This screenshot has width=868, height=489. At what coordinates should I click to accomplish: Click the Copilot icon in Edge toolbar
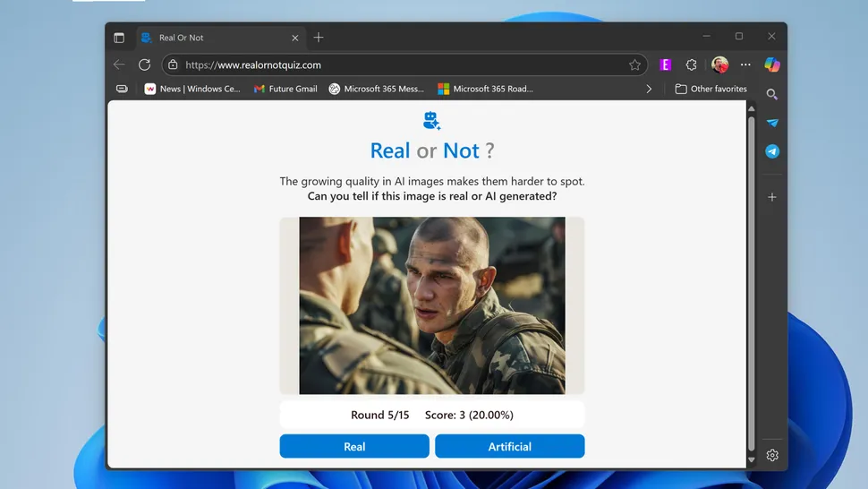click(x=772, y=64)
